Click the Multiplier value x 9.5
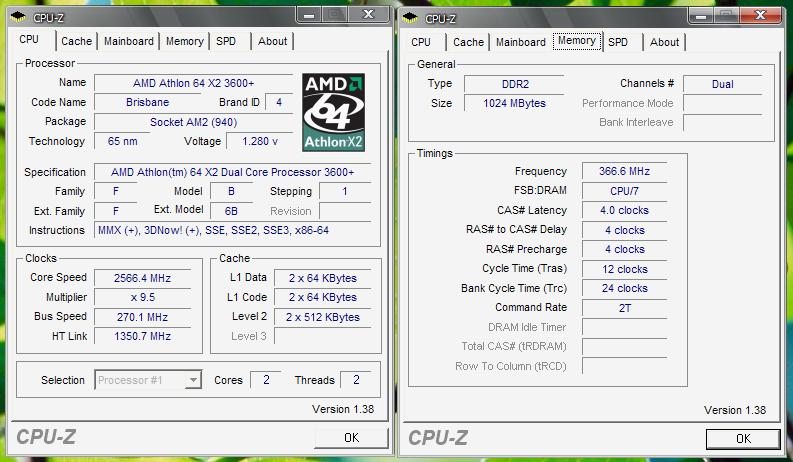793x462 pixels. click(143, 297)
